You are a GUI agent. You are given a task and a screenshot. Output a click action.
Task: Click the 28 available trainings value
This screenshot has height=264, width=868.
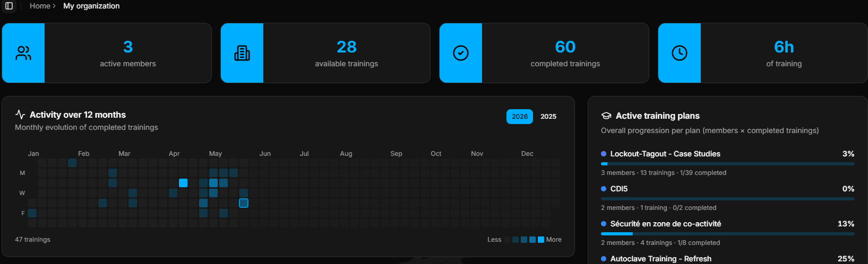pos(347,47)
